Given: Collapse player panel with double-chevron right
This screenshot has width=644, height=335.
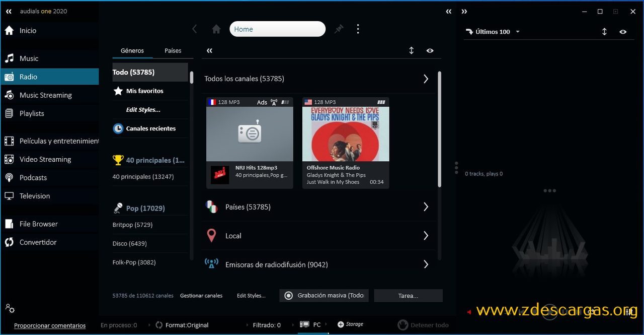Looking at the screenshot, I should (x=464, y=12).
